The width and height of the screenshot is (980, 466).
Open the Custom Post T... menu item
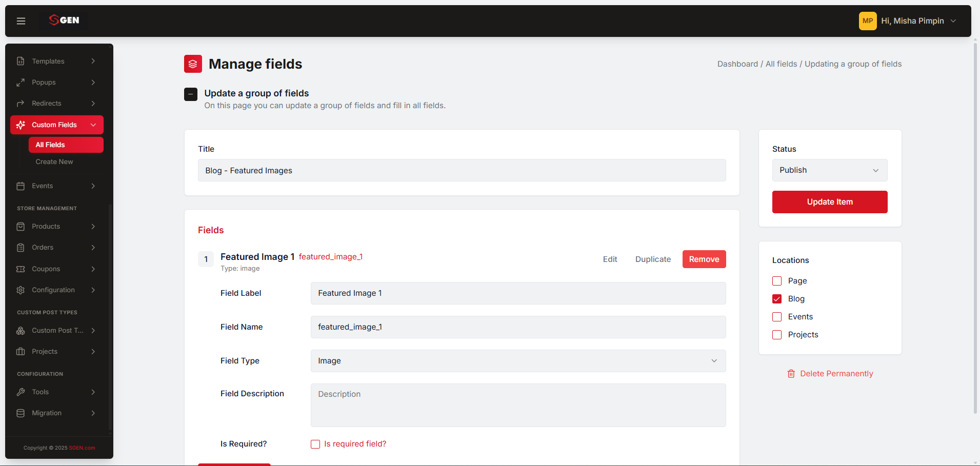pos(57,331)
